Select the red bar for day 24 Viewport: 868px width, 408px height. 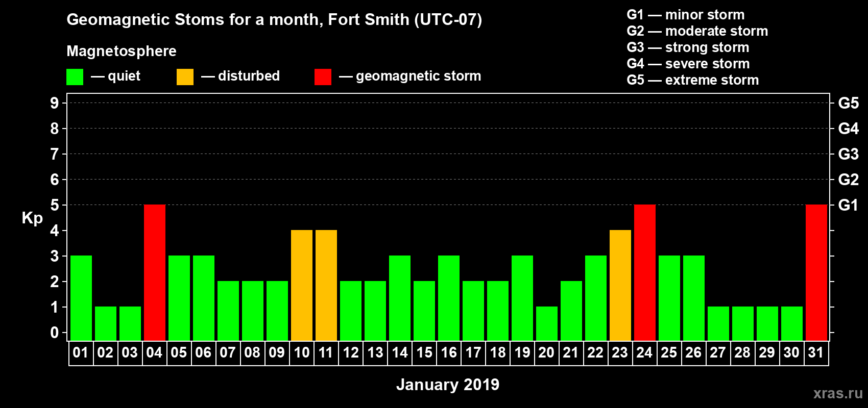click(x=645, y=272)
